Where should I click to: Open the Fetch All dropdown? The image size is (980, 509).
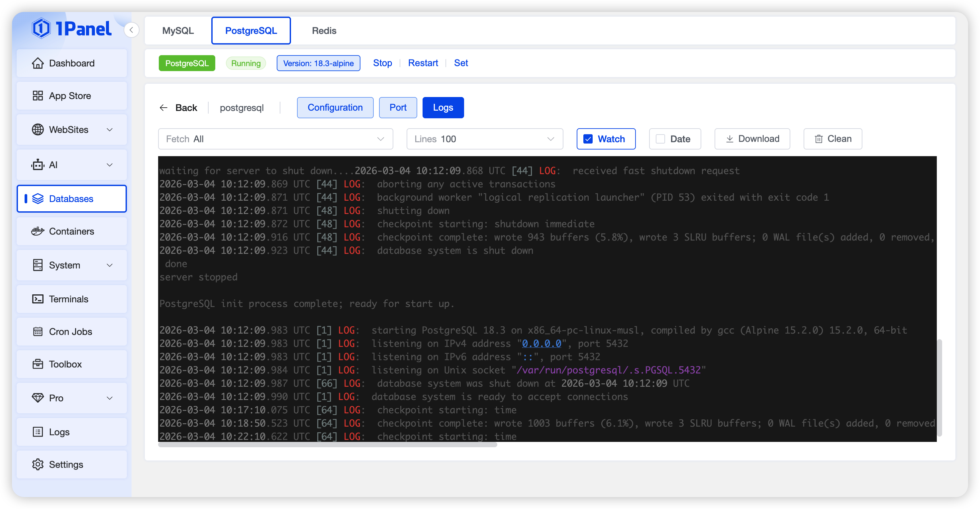(275, 139)
